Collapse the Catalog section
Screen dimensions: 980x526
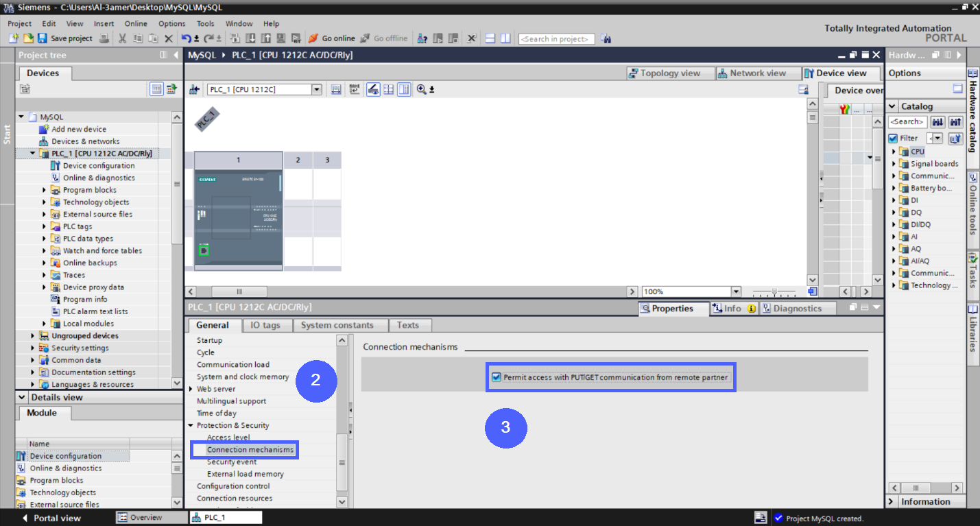pyautogui.click(x=893, y=106)
